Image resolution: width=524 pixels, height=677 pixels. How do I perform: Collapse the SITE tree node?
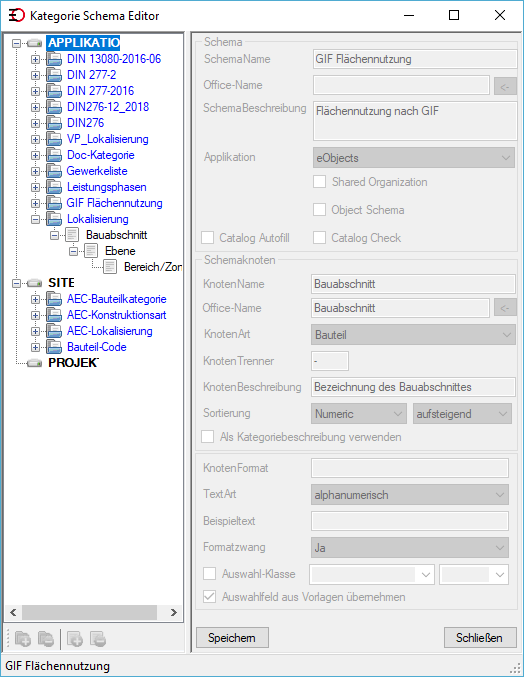[16, 283]
